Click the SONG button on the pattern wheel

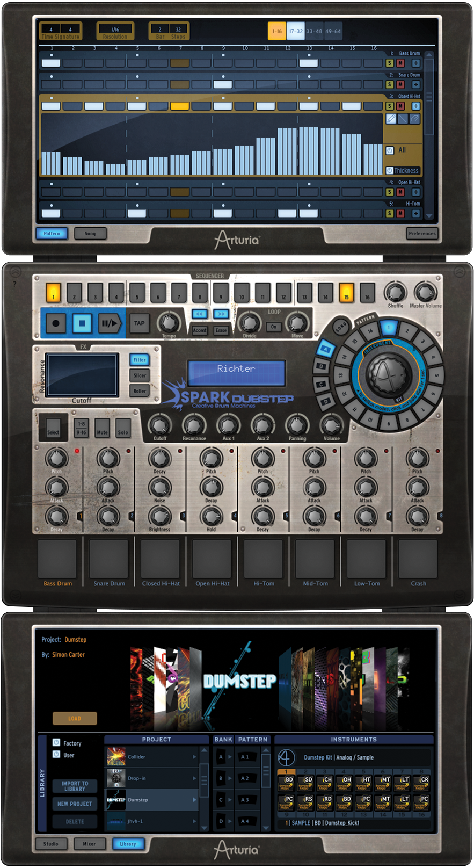tap(341, 327)
